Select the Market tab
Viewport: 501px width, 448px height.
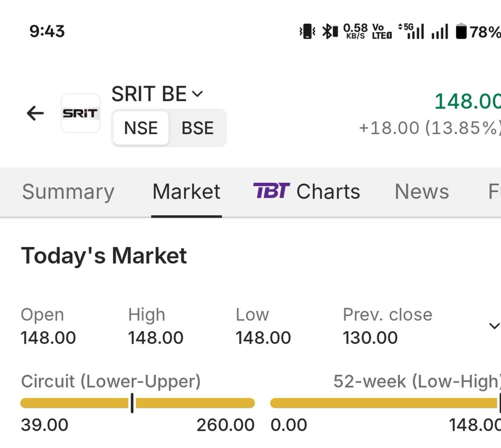point(186,192)
